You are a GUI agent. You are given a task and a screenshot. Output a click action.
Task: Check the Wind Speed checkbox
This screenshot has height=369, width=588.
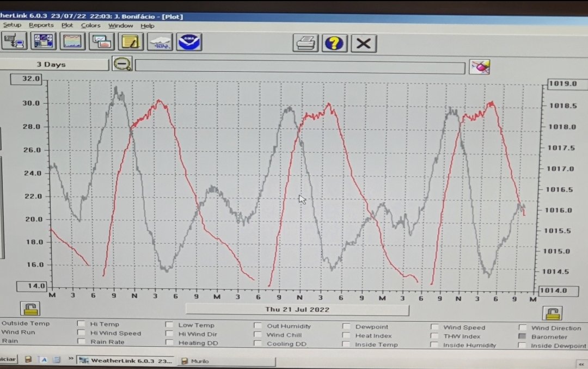pos(435,327)
